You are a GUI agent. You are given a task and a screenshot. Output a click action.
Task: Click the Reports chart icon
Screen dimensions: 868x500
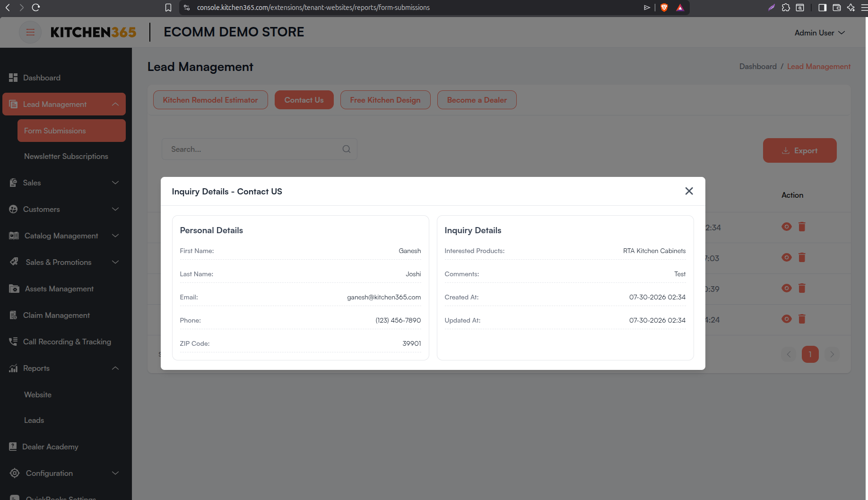[x=13, y=368]
